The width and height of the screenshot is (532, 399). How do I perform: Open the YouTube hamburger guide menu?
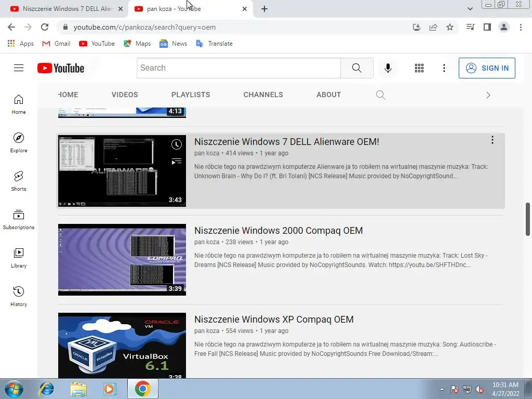(x=19, y=68)
